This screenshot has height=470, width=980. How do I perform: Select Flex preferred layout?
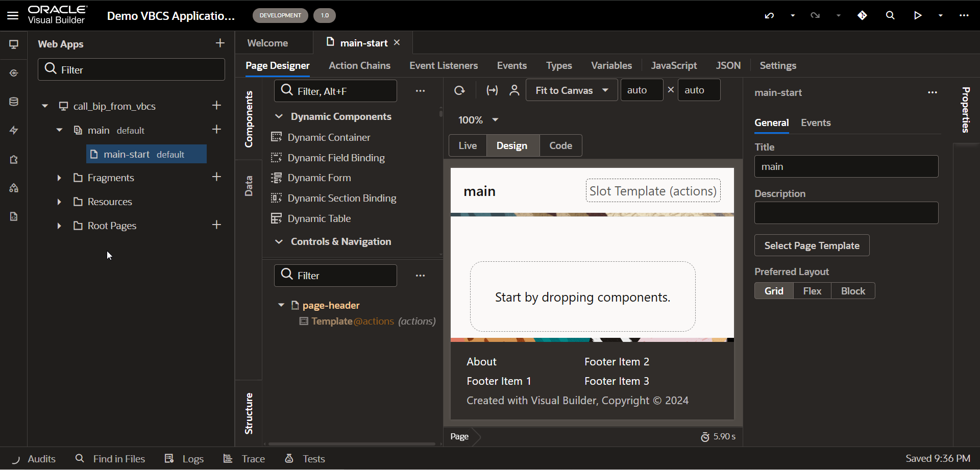[x=812, y=291]
